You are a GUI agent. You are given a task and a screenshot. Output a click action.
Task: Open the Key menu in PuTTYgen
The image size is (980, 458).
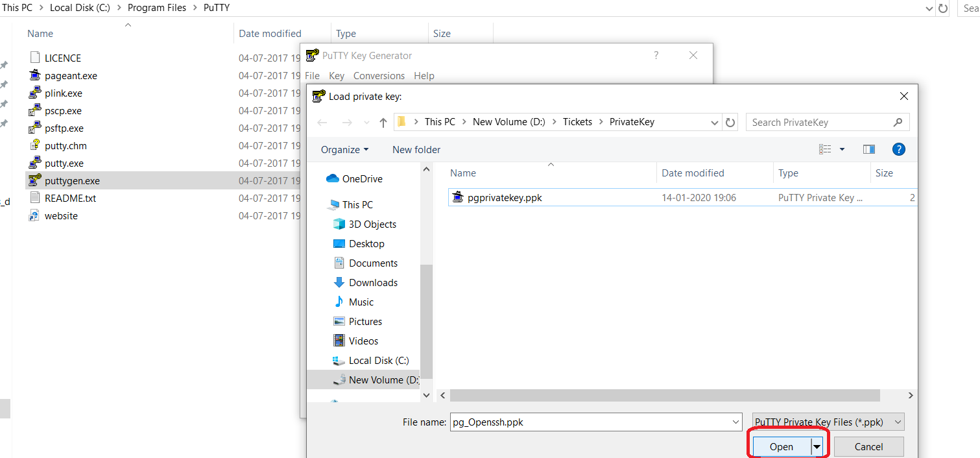337,76
